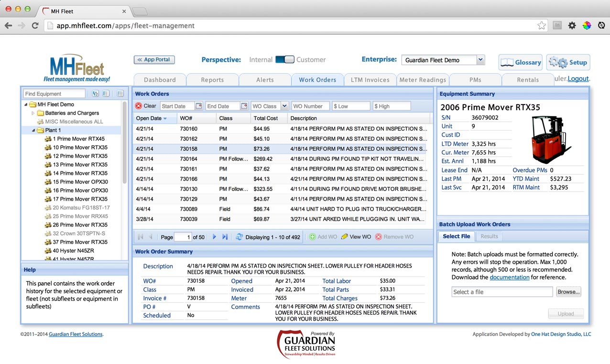Collapse the MH Fleet Demo tree node
Viewport: 610px width, 364px height.
click(25, 105)
